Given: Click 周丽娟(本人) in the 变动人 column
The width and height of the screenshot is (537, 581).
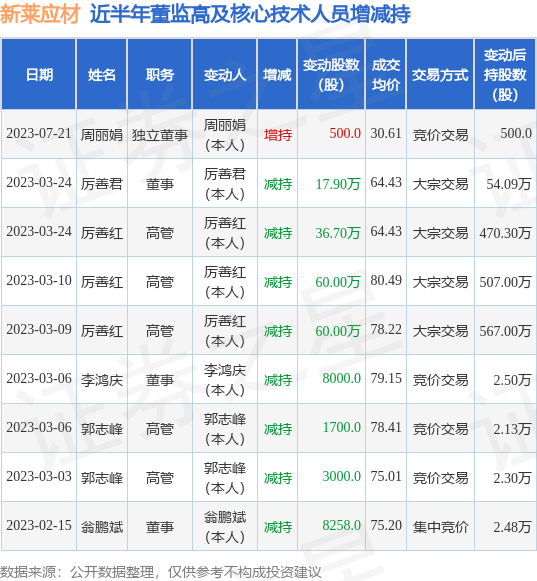Looking at the screenshot, I should tap(225, 135).
